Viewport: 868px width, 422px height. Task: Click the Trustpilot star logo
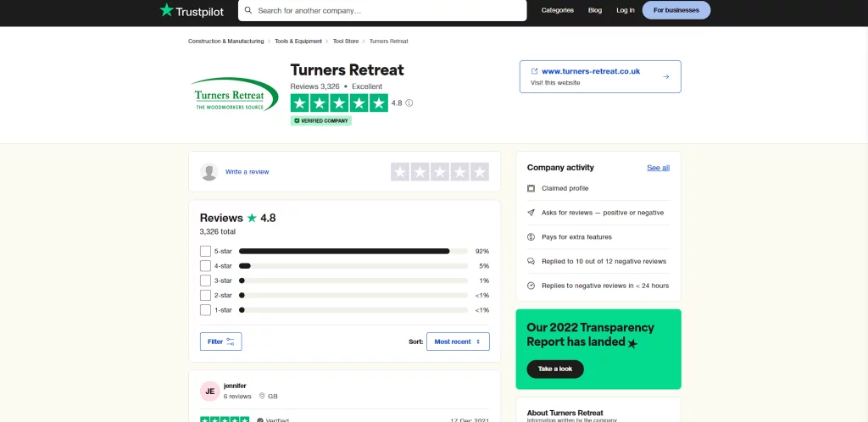tap(166, 10)
